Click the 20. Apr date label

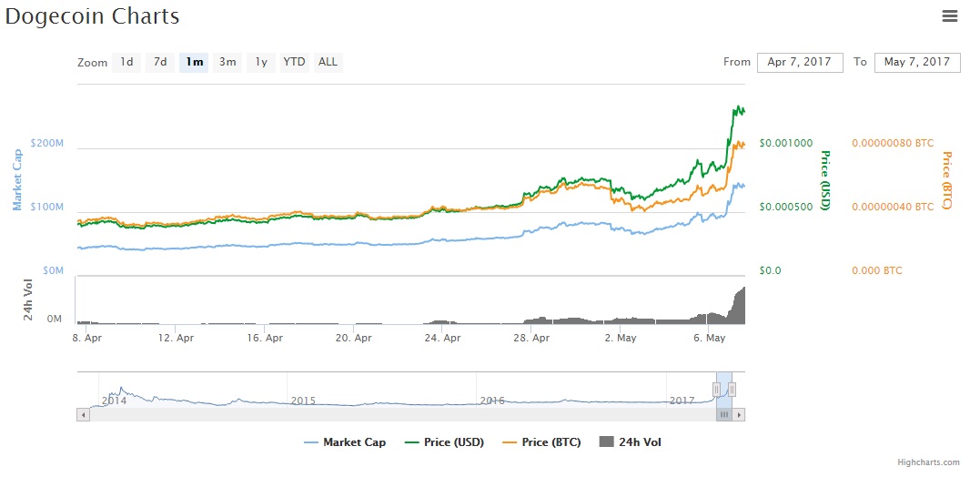[x=353, y=339]
